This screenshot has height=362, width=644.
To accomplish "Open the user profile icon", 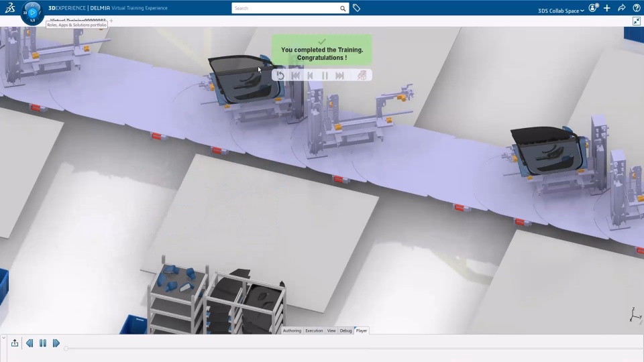I will pos(592,8).
